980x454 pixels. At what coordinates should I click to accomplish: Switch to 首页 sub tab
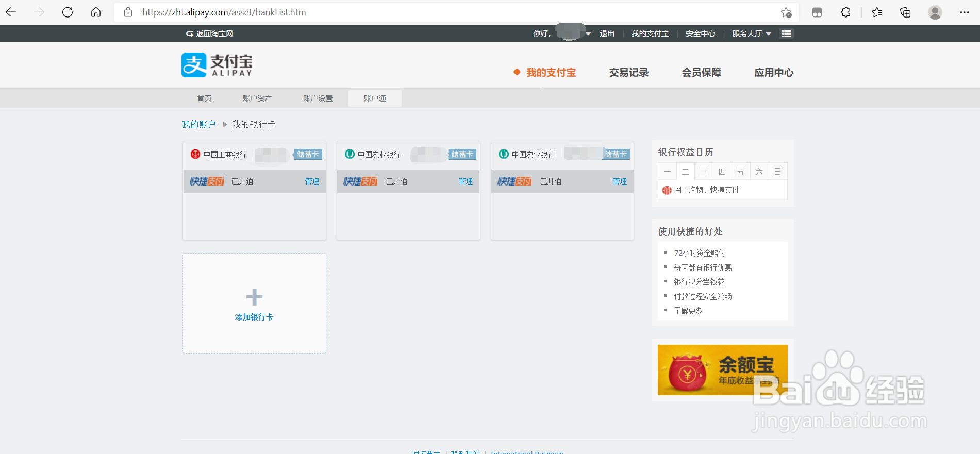tap(204, 98)
